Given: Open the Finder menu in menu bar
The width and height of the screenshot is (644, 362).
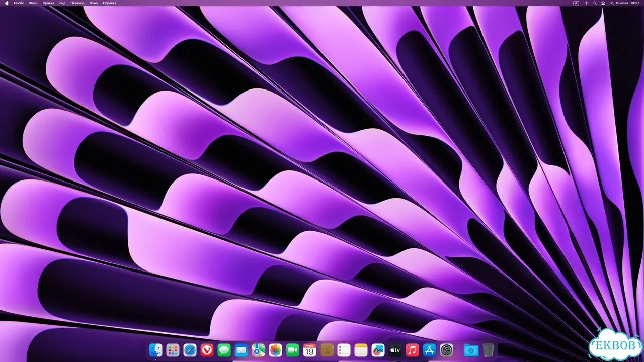Looking at the screenshot, I should 19,3.
